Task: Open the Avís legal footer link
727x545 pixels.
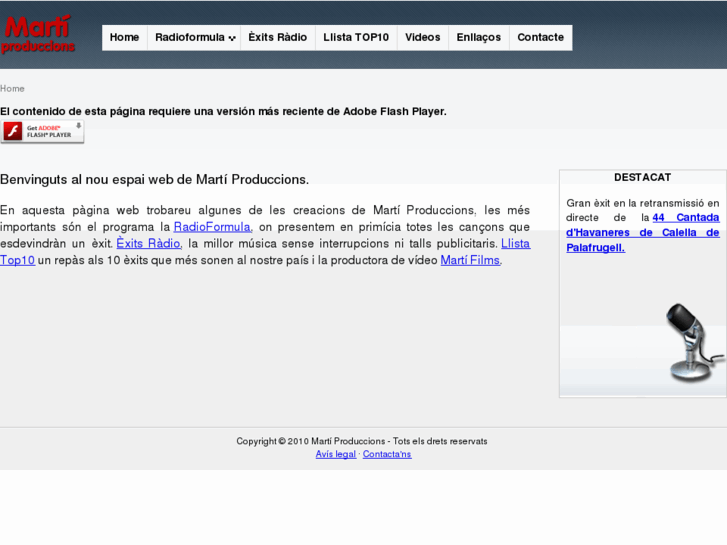Action: pos(336,454)
